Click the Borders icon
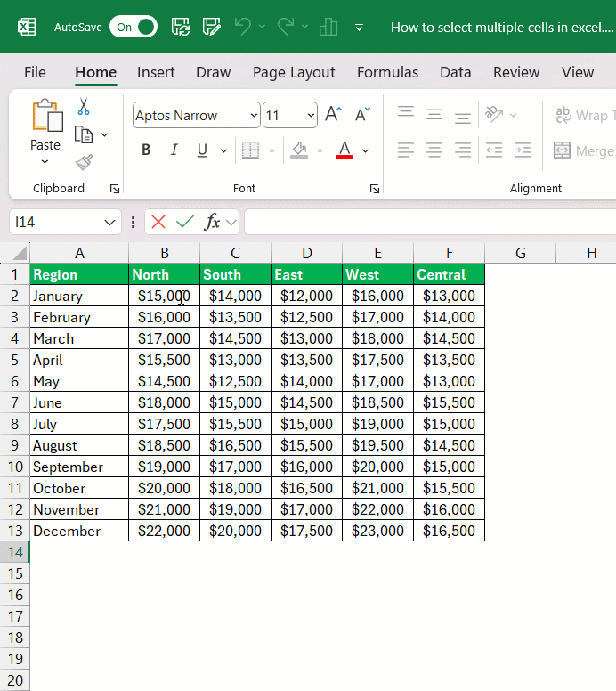The width and height of the screenshot is (616, 691). (x=250, y=150)
